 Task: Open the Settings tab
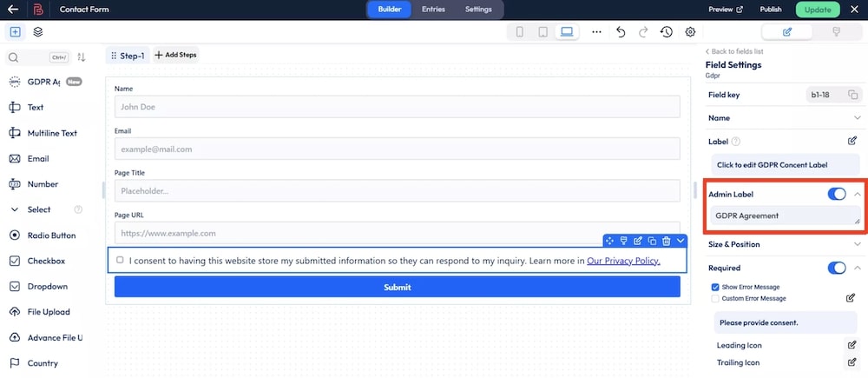477,10
